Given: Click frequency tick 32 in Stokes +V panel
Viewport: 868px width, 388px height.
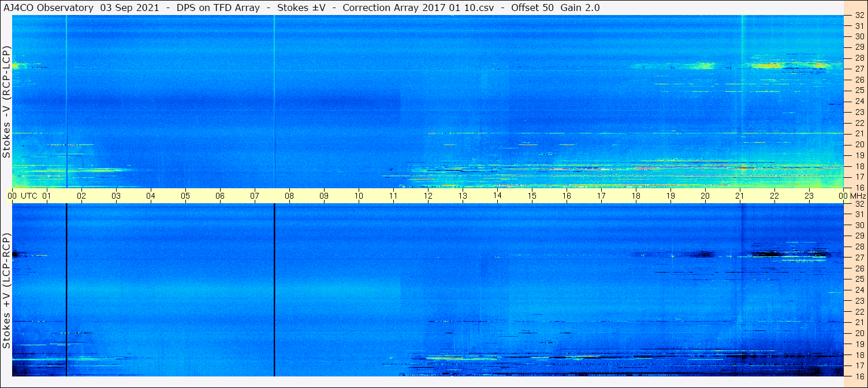Looking at the screenshot, I should click(859, 204).
